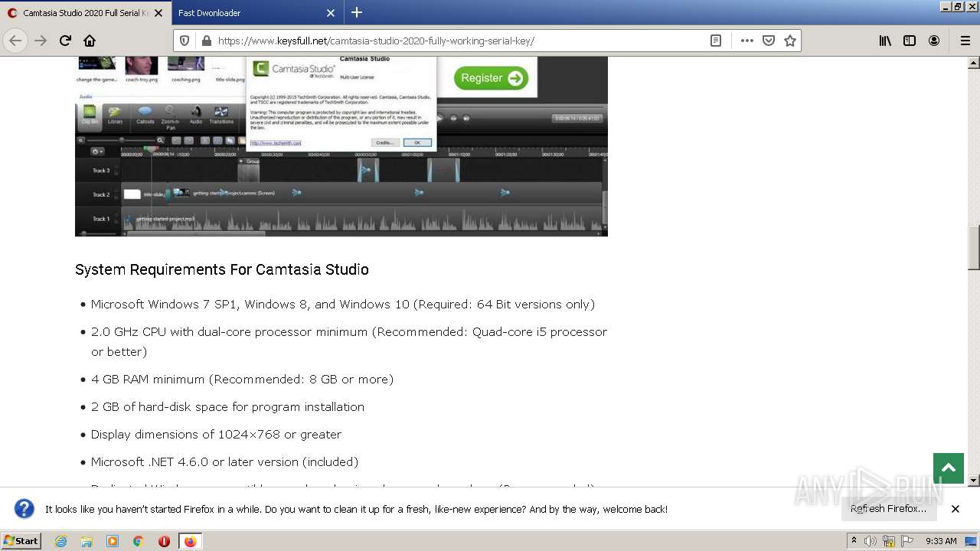Open File Explorer from taskbar
The width and height of the screenshot is (980, 551).
(87, 541)
